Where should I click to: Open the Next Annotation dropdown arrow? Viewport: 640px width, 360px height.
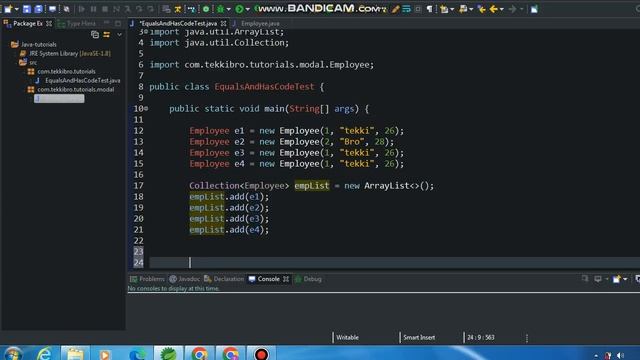452,9
